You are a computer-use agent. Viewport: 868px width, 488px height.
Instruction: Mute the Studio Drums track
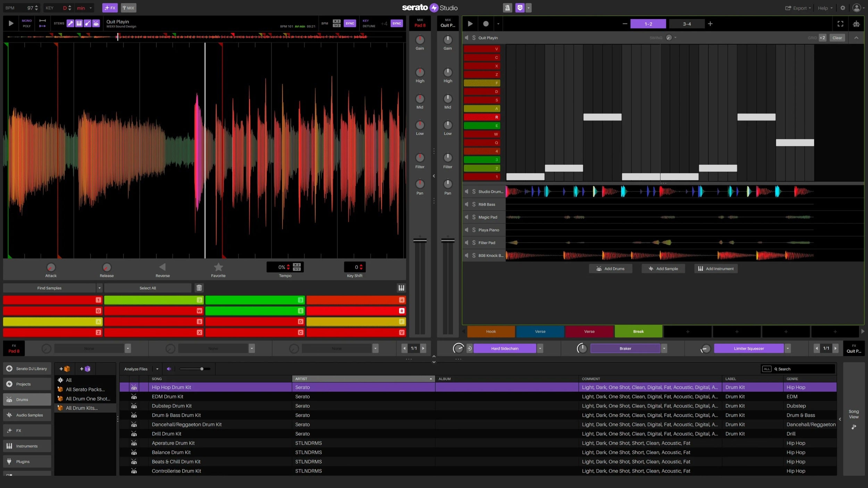coord(466,191)
